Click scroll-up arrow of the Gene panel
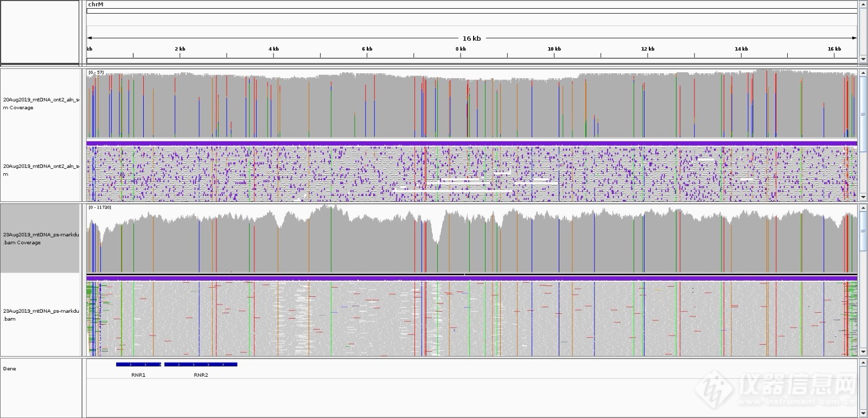868x418 pixels. coord(863,362)
